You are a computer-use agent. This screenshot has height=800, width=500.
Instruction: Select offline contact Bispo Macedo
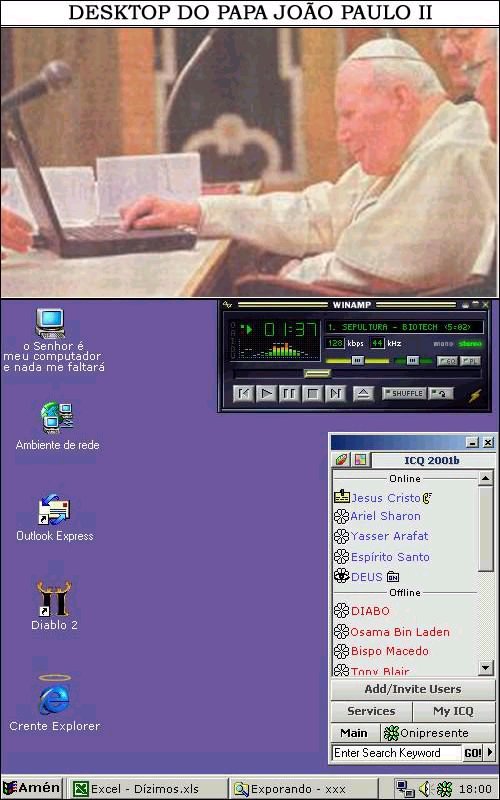[x=390, y=651]
